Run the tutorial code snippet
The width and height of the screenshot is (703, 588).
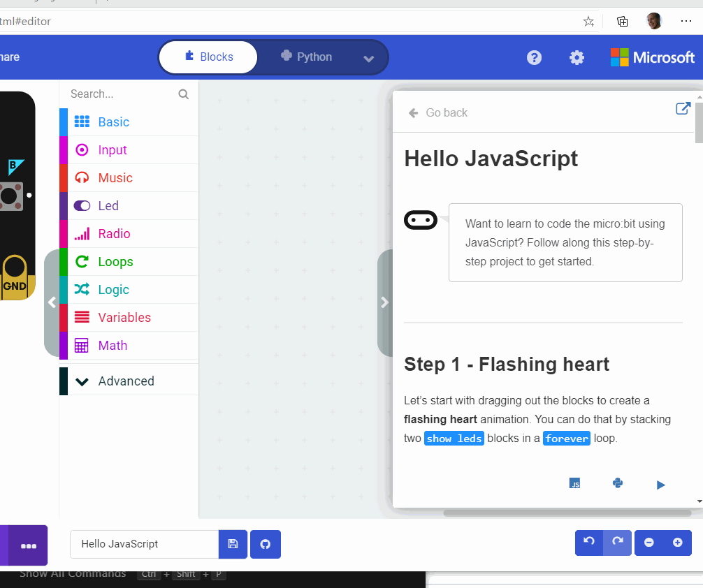660,485
